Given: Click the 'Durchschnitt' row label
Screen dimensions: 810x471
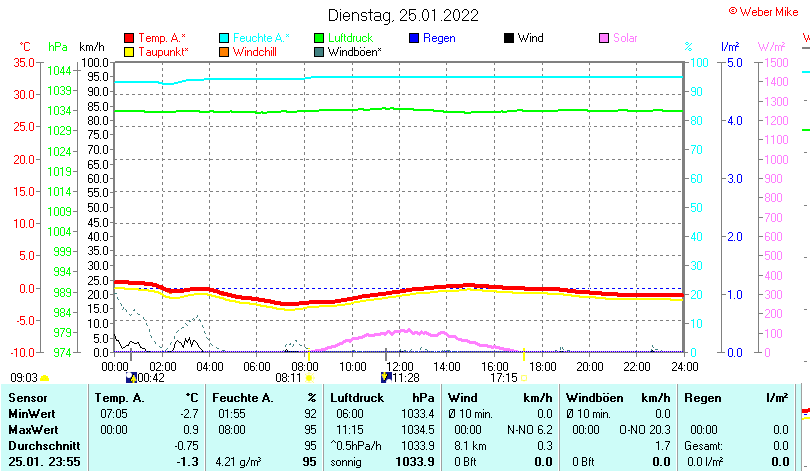Looking at the screenshot, I should tap(44, 446).
